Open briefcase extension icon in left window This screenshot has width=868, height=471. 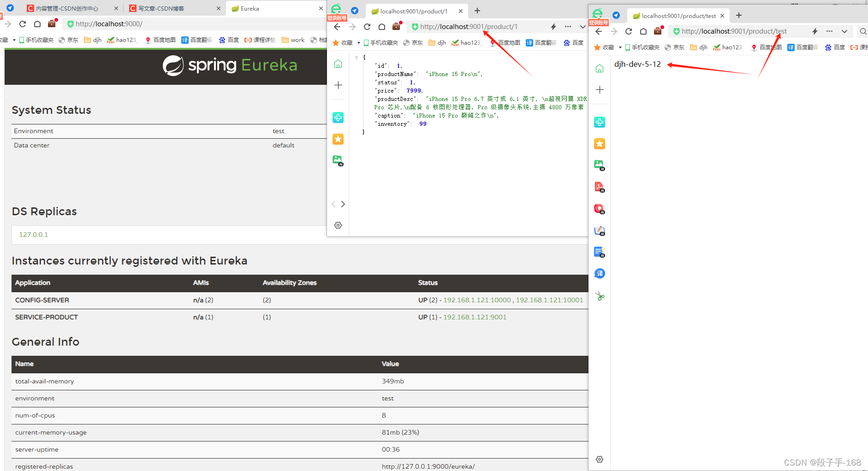click(x=52, y=24)
